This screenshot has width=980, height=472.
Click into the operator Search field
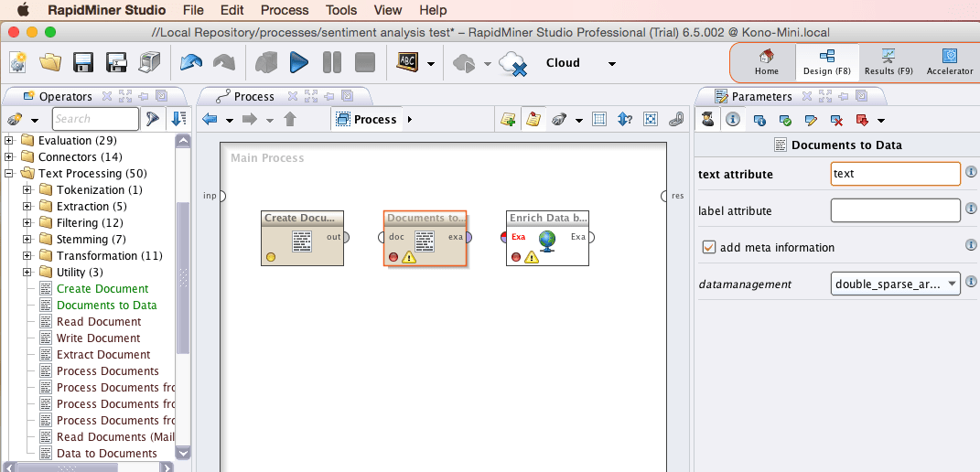click(95, 119)
